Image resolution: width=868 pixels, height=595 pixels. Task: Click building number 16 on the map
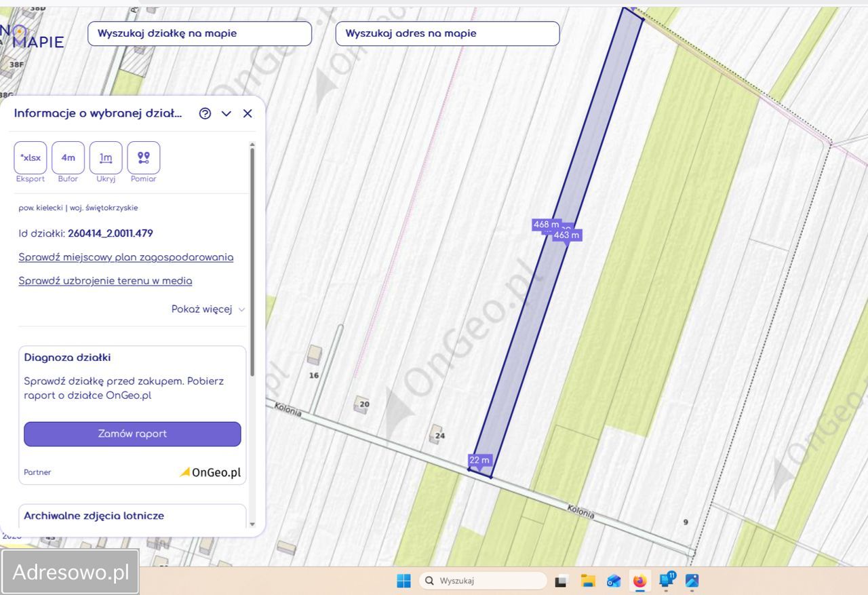click(x=313, y=375)
